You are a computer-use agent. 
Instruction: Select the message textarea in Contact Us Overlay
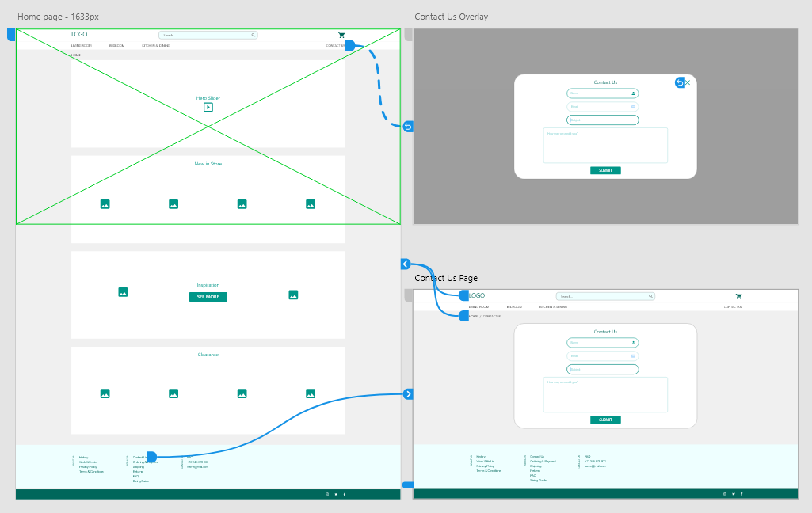[605, 146]
